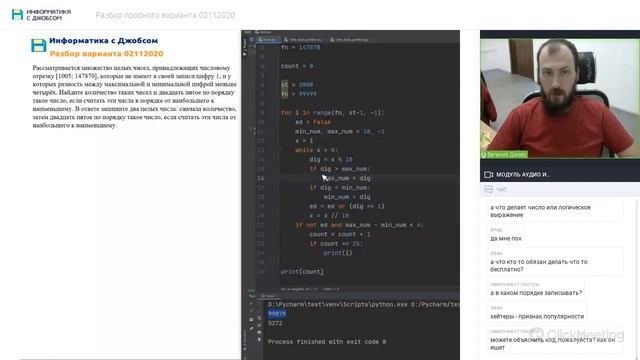The image size is (640, 360).
Task: Click code line count = 0
Action: (x=297, y=66)
